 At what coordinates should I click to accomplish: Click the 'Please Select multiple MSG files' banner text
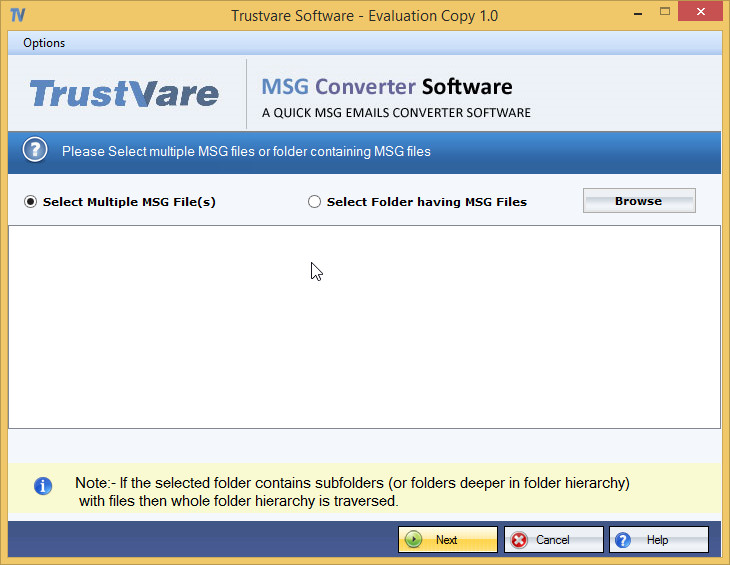click(x=246, y=152)
